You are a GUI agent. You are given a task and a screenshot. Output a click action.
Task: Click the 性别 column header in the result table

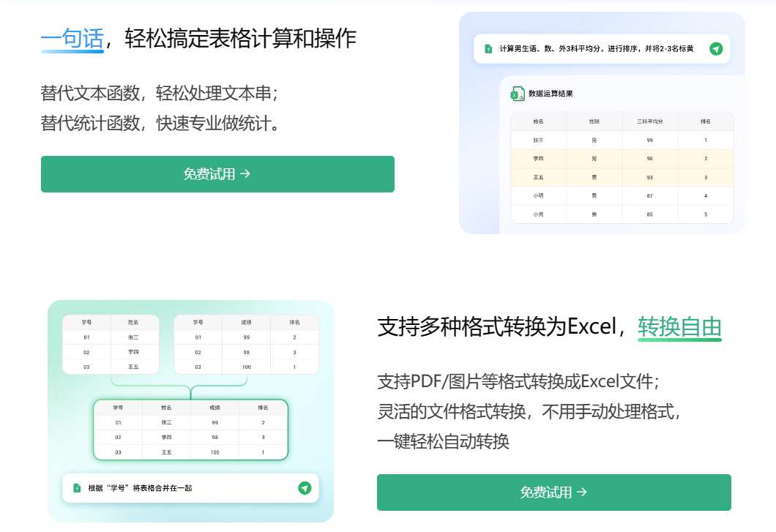[594, 121]
